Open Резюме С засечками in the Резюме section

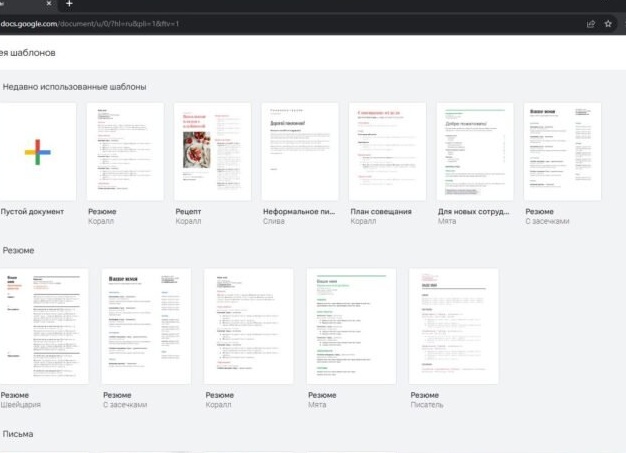146,326
